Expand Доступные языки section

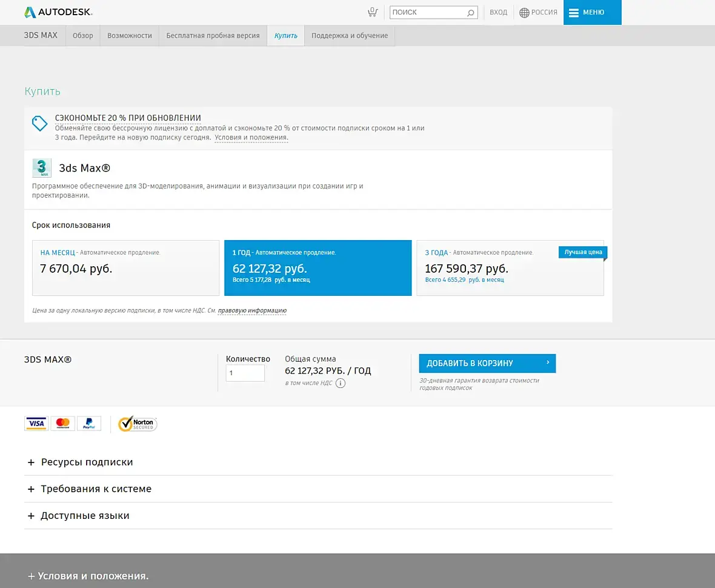tap(318, 516)
